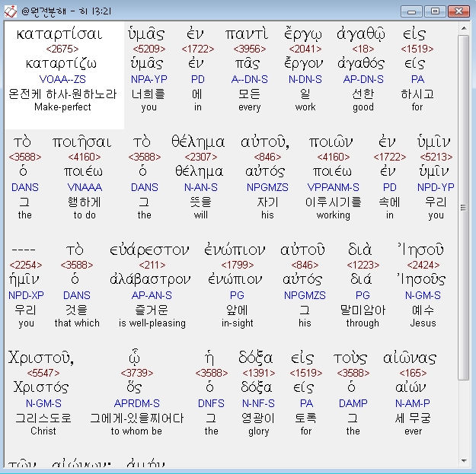This screenshot has height=474, width=476.
Task: Click the gloss 'to whom be'
Action: [136, 431]
